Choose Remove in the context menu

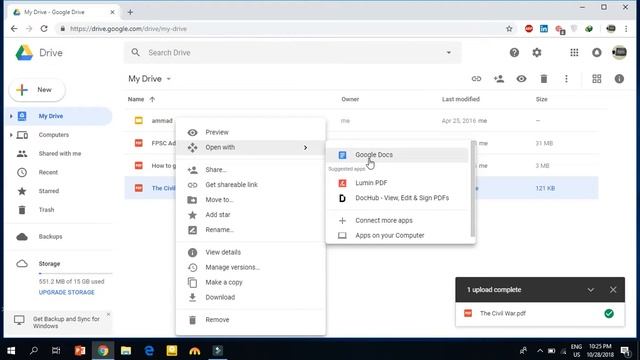click(x=251, y=320)
